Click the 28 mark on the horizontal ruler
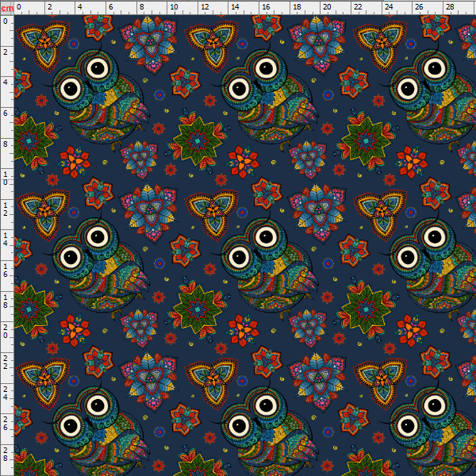This screenshot has width=476, height=476. click(450, 6)
